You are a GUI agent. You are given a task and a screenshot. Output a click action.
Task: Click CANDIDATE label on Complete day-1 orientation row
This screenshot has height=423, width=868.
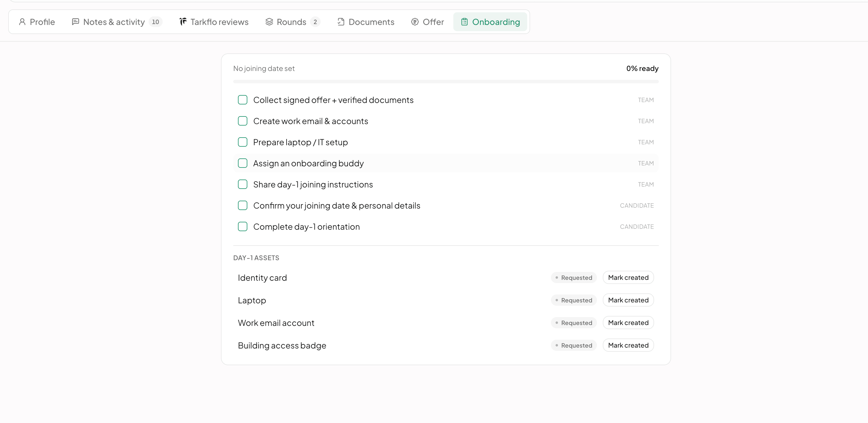point(636,227)
